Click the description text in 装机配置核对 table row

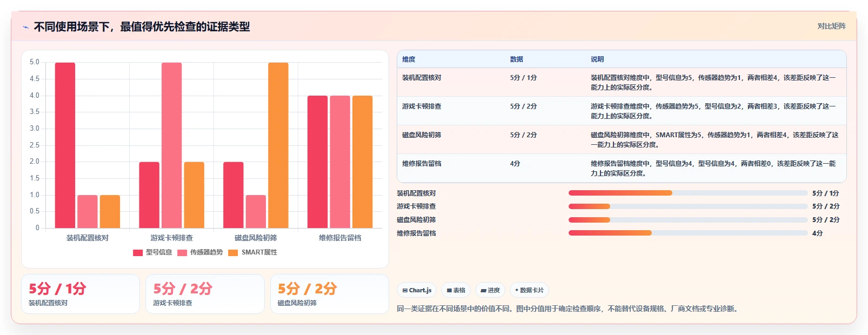pyautogui.click(x=713, y=83)
